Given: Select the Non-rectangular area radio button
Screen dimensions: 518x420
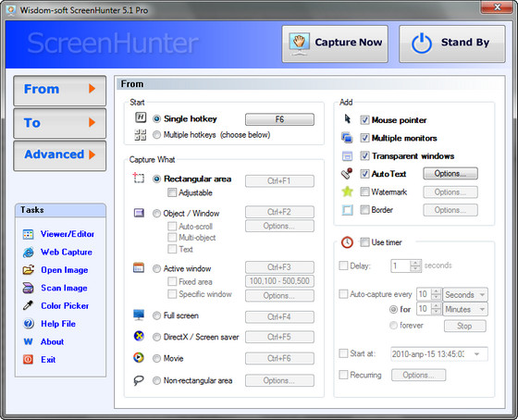Looking at the screenshot, I should click(156, 380).
